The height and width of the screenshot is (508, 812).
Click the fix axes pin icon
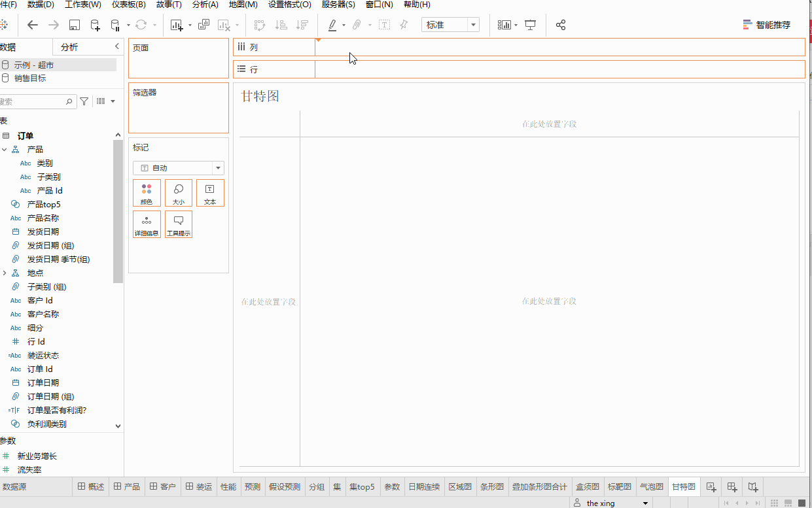pos(404,25)
